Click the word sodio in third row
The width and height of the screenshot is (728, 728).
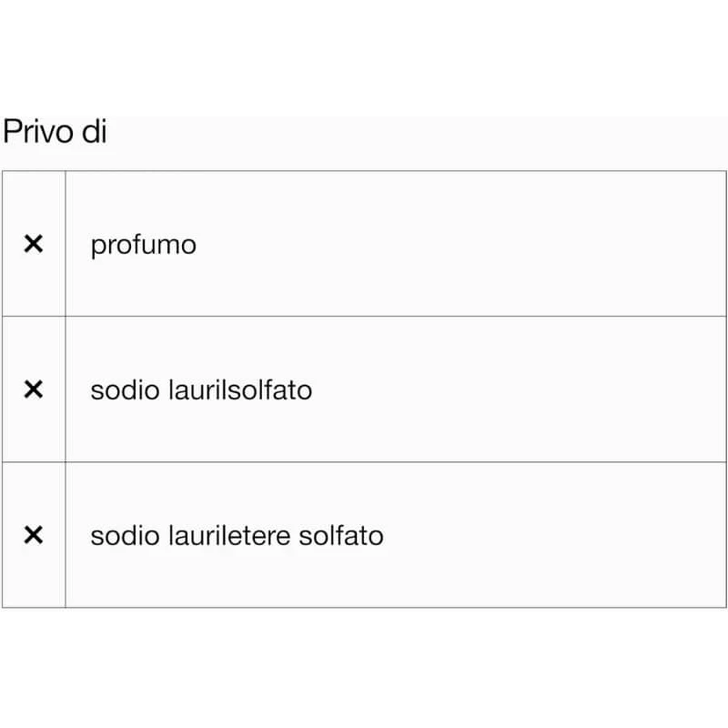pos(125,535)
